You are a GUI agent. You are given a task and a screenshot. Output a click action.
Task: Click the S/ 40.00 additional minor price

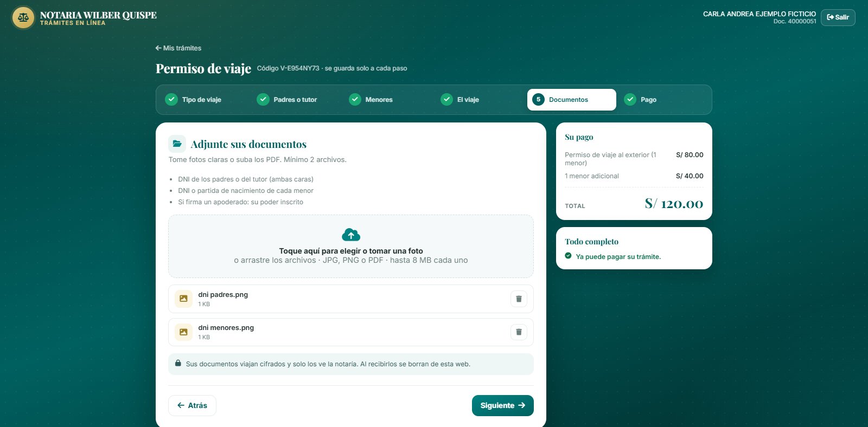coord(690,176)
